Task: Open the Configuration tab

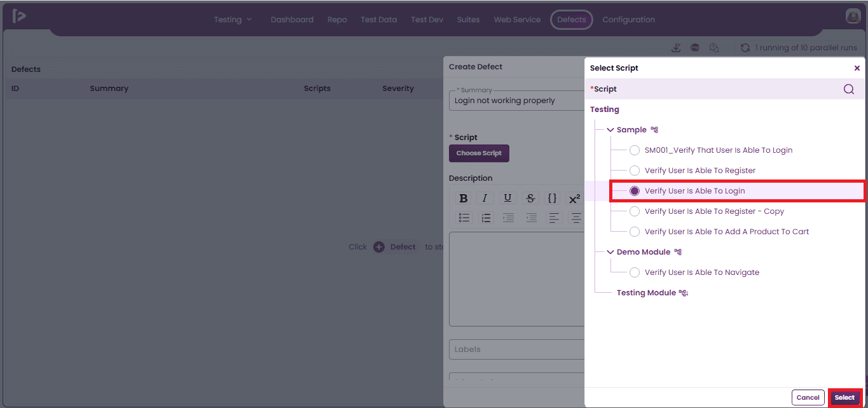Action: click(628, 20)
